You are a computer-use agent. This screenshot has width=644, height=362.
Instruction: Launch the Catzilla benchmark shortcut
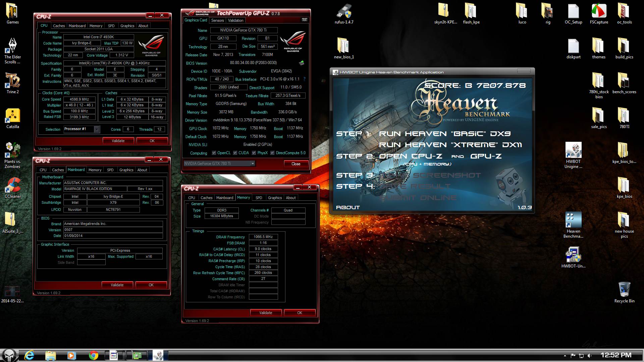[x=12, y=118]
